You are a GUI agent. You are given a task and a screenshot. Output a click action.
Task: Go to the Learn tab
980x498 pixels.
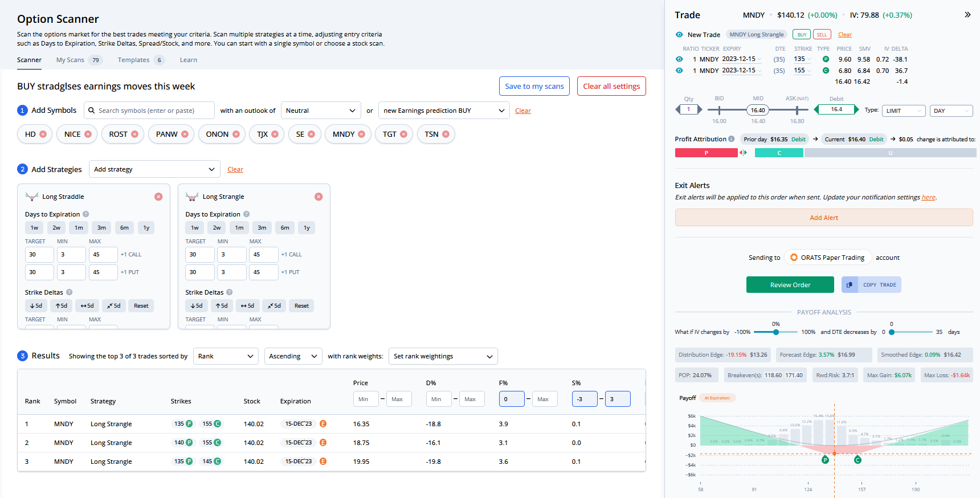click(189, 60)
